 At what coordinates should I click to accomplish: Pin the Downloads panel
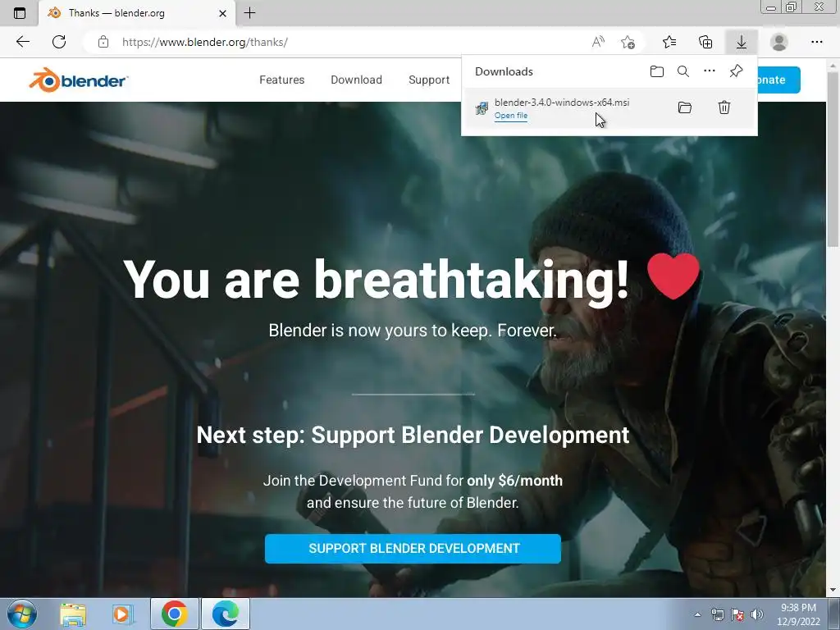click(x=736, y=71)
